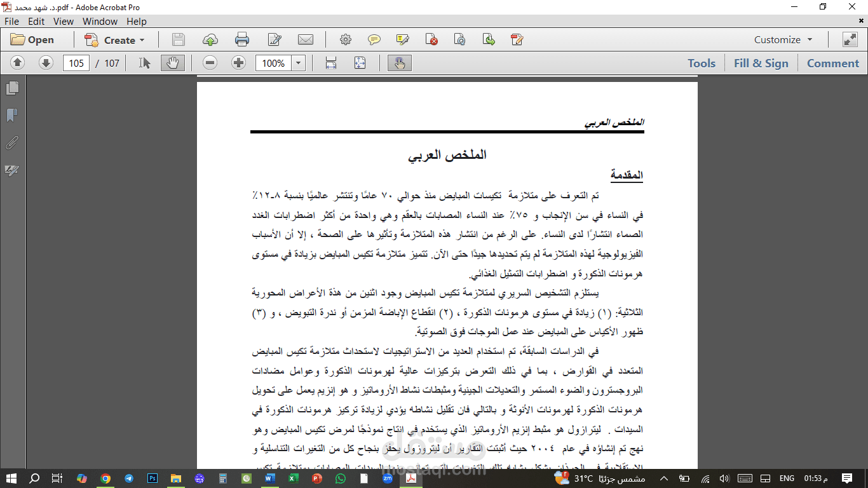Zoom in with plus button

238,63
